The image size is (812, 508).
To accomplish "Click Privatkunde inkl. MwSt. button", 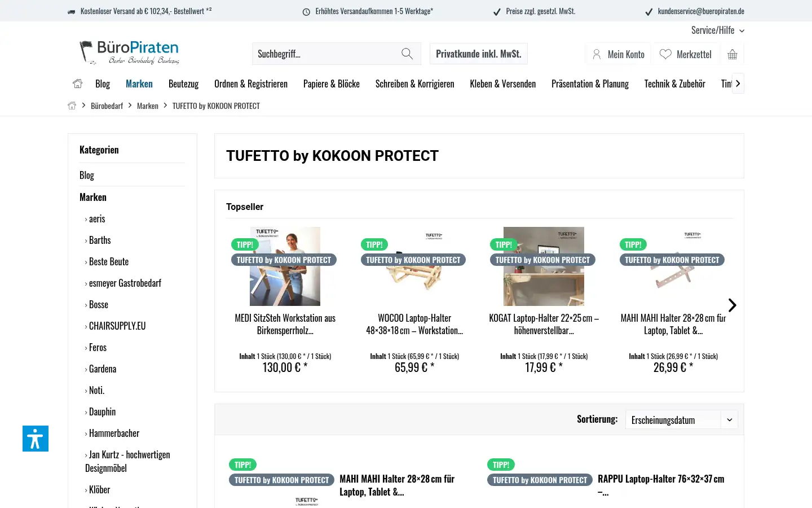I will coord(479,54).
